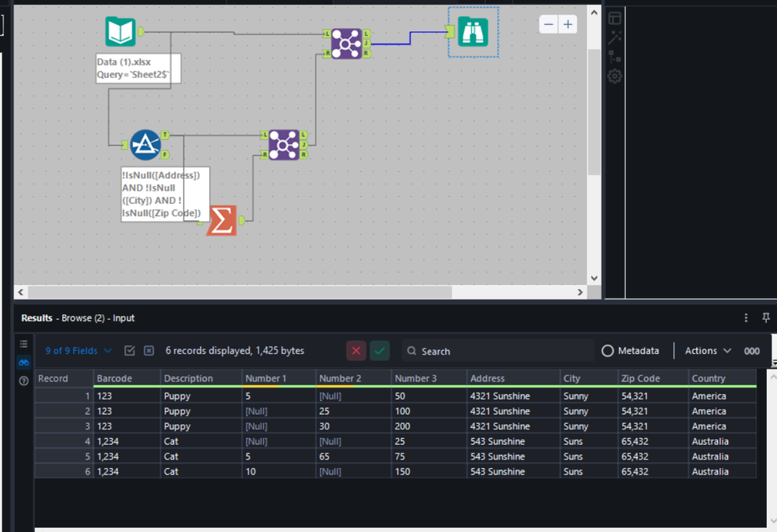The width and height of the screenshot is (777, 532).
Task: Click upper Join tool J output anchor
Action: pos(366,44)
